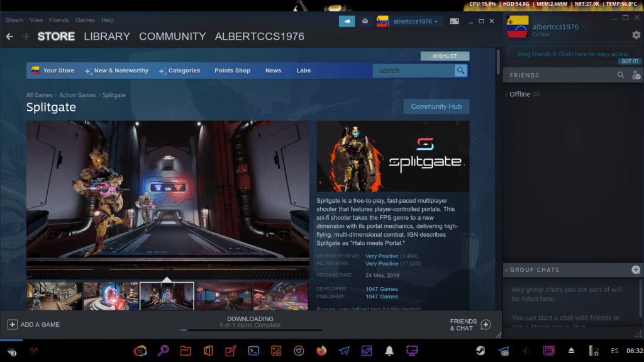Screen dimensions: 644x362
Task: Open Firefox from the taskbar
Action: (321, 351)
